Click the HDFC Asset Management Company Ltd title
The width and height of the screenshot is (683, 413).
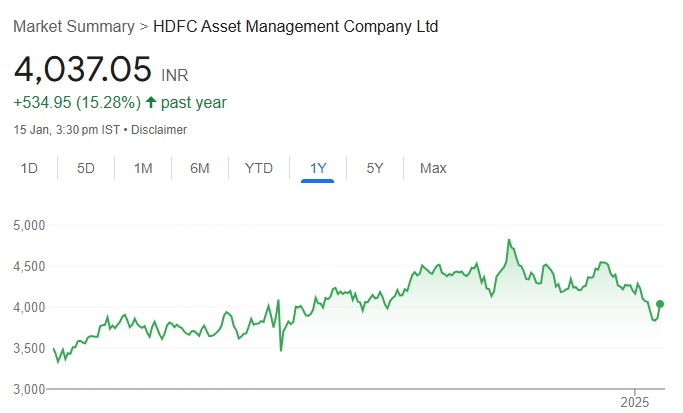295,25
